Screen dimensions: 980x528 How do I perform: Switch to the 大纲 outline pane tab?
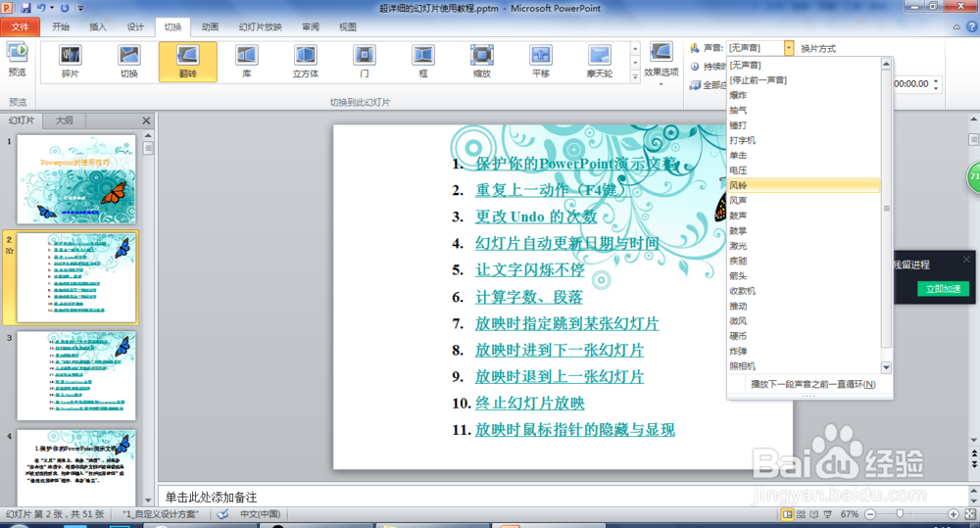[x=65, y=120]
